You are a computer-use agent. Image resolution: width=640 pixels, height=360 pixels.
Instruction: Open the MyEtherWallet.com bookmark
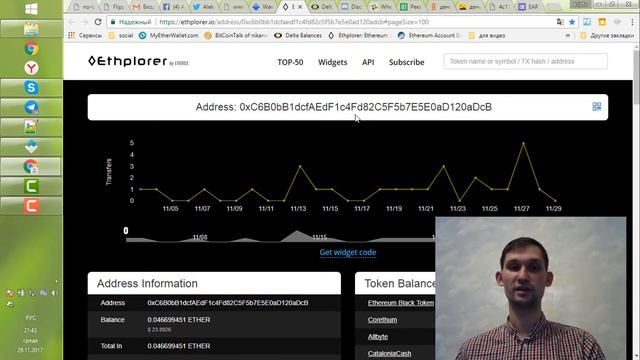(x=169, y=36)
